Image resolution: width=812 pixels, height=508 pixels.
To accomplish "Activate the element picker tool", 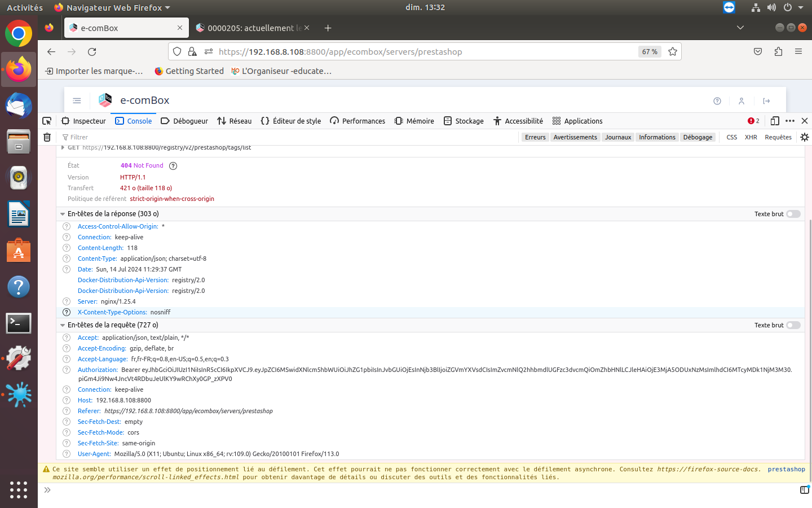I will (x=47, y=121).
